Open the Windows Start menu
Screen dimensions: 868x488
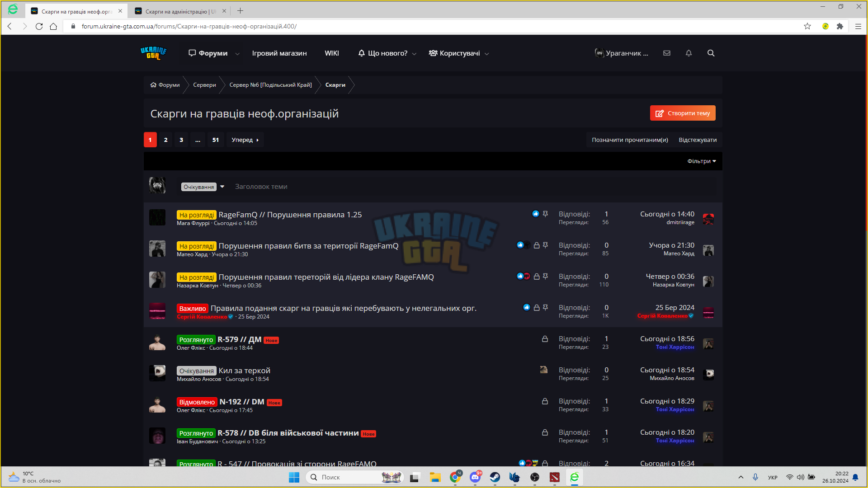294,477
